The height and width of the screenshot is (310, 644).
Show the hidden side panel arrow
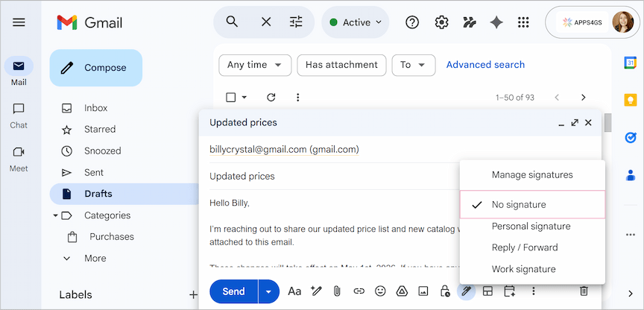click(x=631, y=294)
